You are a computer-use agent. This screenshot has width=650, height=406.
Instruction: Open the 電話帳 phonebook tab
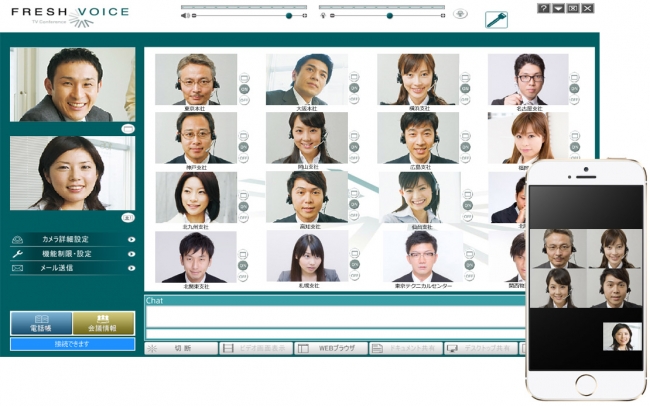click(41, 323)
